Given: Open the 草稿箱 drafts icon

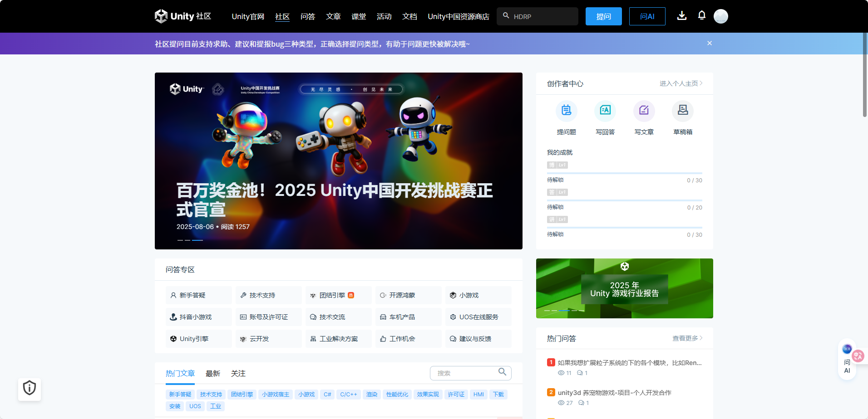Looking at the screenshot, I should [682, 111].
